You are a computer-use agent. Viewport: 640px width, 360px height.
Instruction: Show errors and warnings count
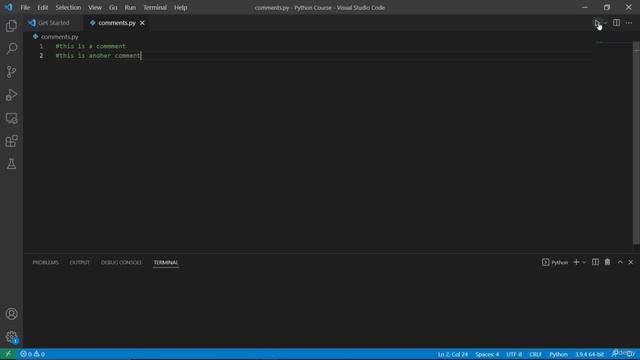click(x=32, y=354)
